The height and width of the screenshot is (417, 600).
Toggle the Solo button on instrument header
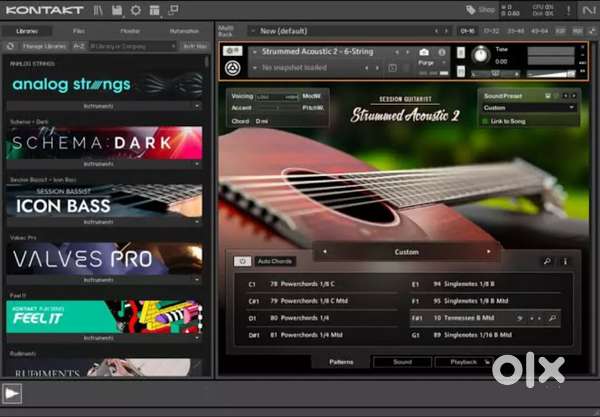(x=461, y=52)
